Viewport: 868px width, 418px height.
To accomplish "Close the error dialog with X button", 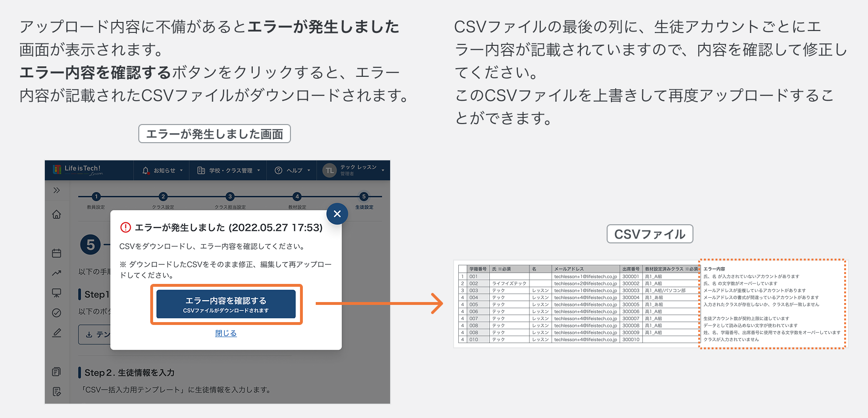I will (337, 214).
